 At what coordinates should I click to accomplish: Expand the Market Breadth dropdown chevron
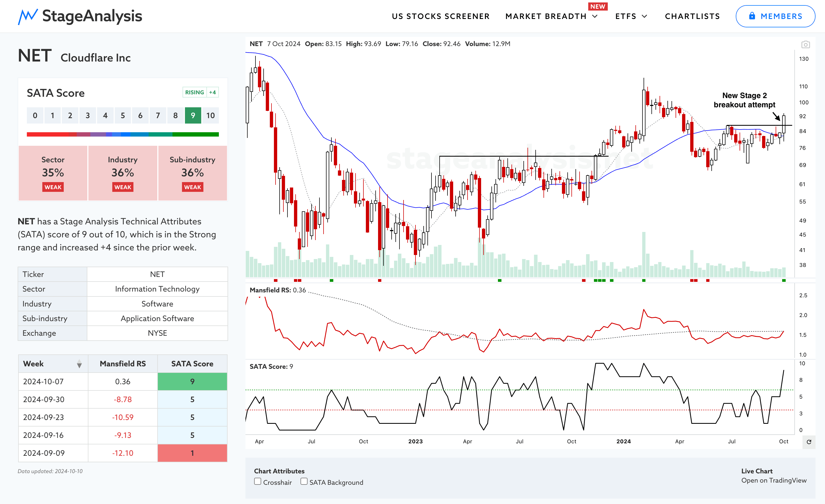(x=595, y=16)
